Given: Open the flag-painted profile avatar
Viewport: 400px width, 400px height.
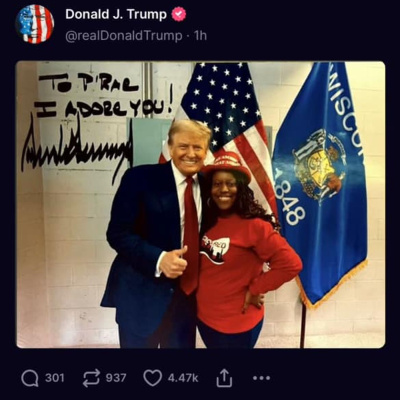Looking at the screenshot, I should point(35,24).
